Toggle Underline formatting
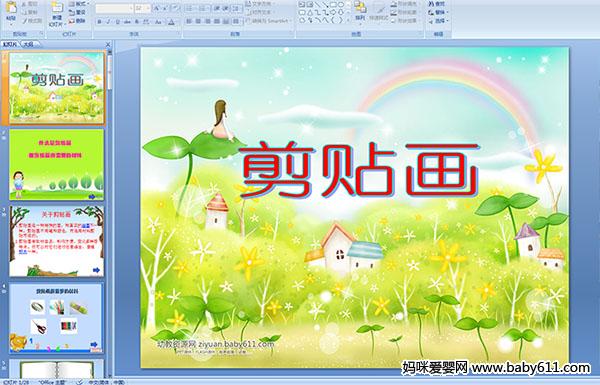 [117, 22]
